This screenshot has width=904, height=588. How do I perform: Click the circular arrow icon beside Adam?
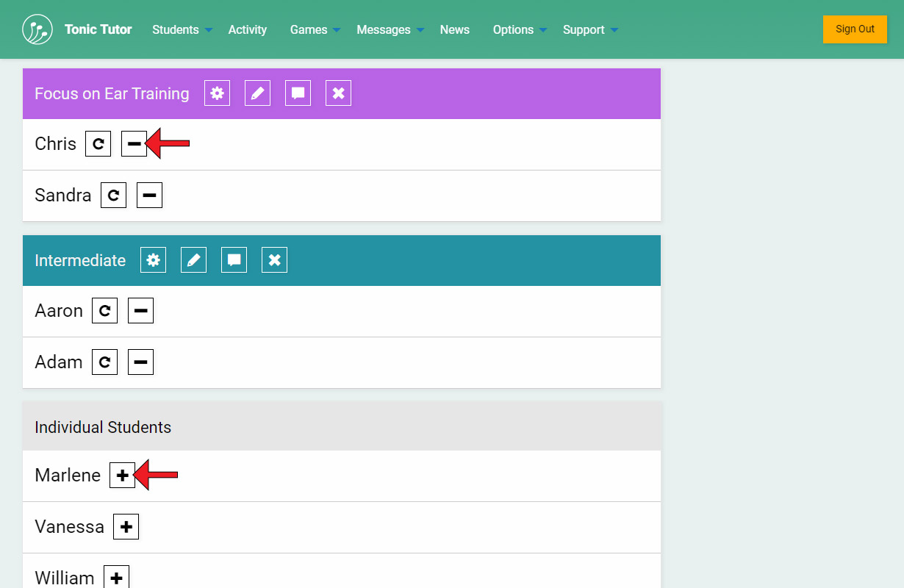pos(104,362)
